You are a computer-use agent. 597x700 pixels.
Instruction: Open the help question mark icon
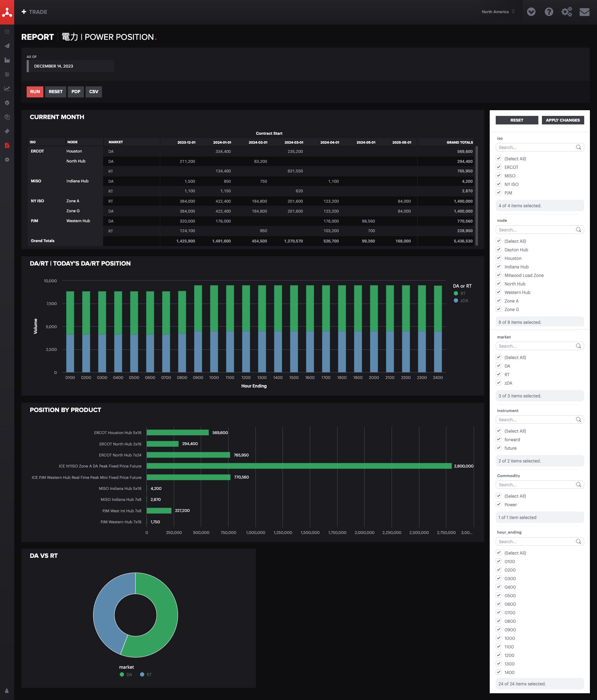[549, 11]
